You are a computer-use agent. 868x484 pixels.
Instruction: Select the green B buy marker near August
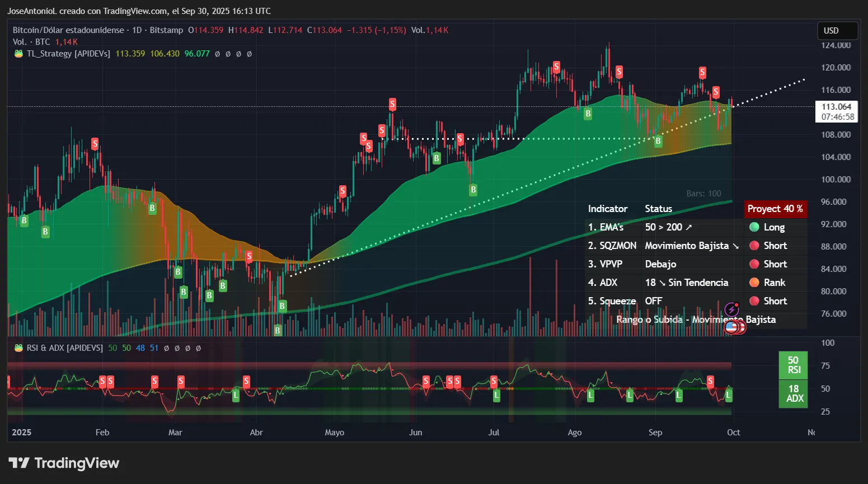[x=588, y=114]
